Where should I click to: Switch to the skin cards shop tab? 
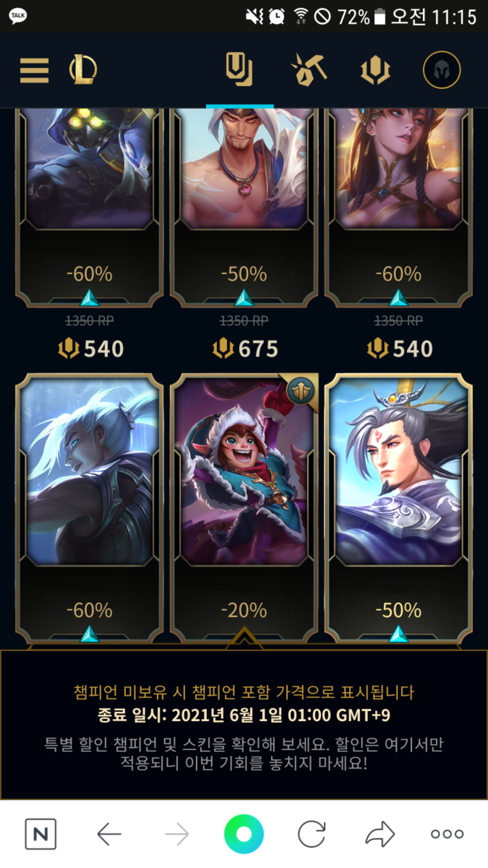tap(239, 69)
